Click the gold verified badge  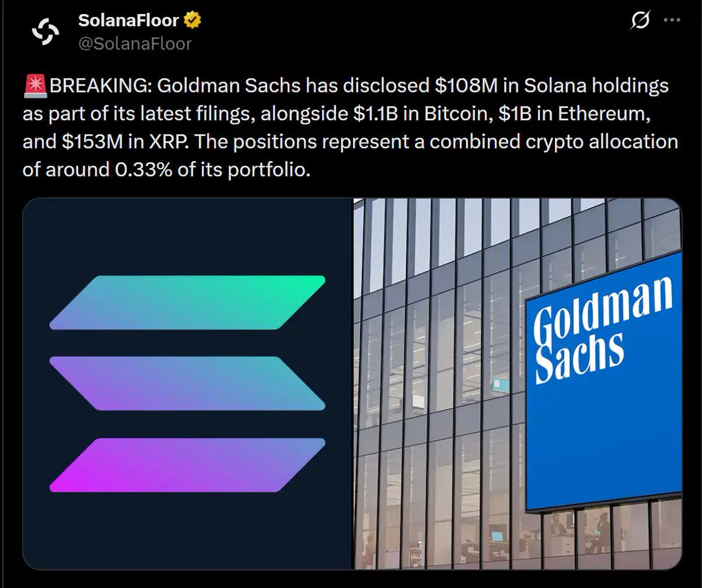point(193,21)
